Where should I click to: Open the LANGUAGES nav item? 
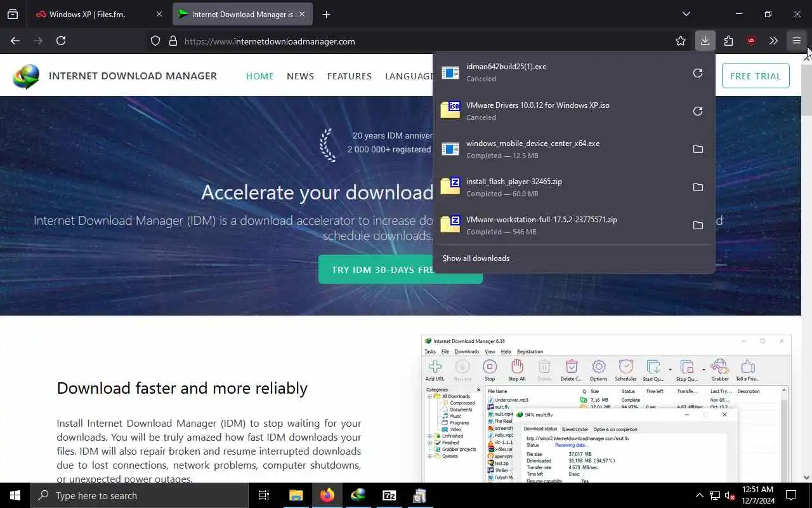(409, 76)
